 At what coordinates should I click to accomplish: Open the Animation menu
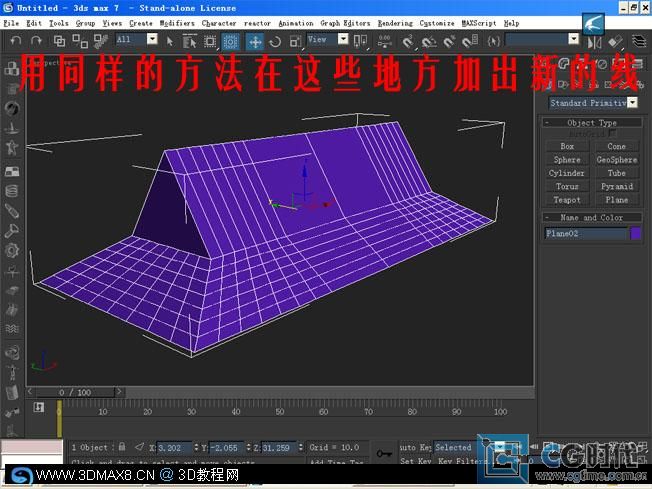(296, 23)
